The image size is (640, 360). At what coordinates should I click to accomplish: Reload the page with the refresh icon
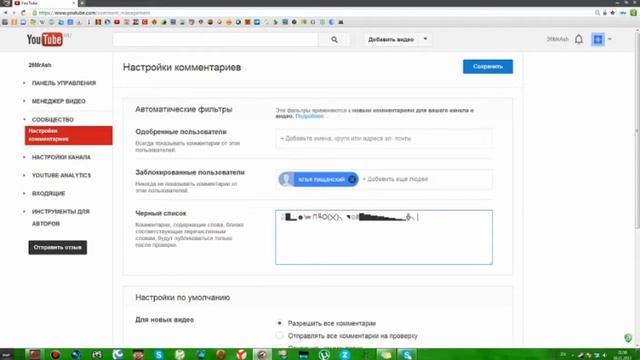click(x=23, y=13)
